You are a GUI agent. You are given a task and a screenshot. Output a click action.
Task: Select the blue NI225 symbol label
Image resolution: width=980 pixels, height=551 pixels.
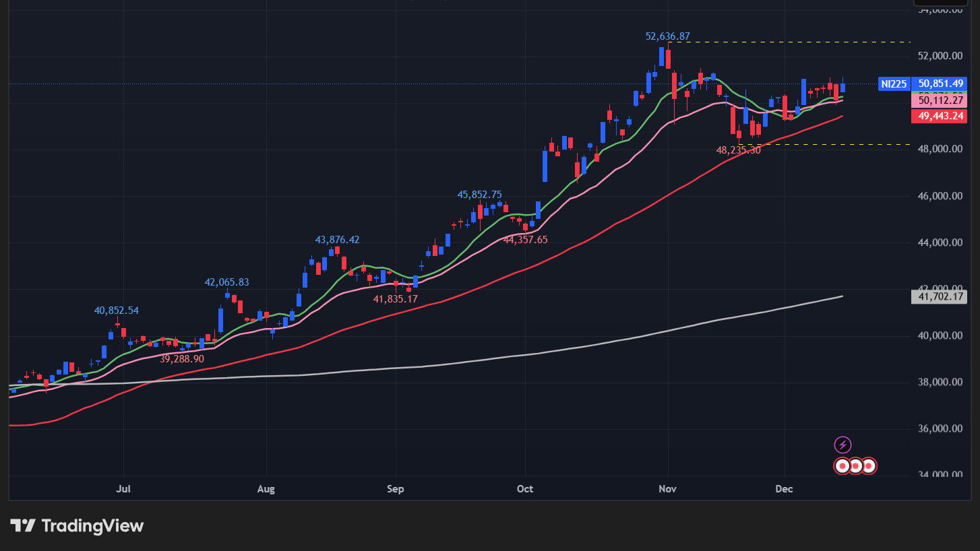click(x=893, y=84)
